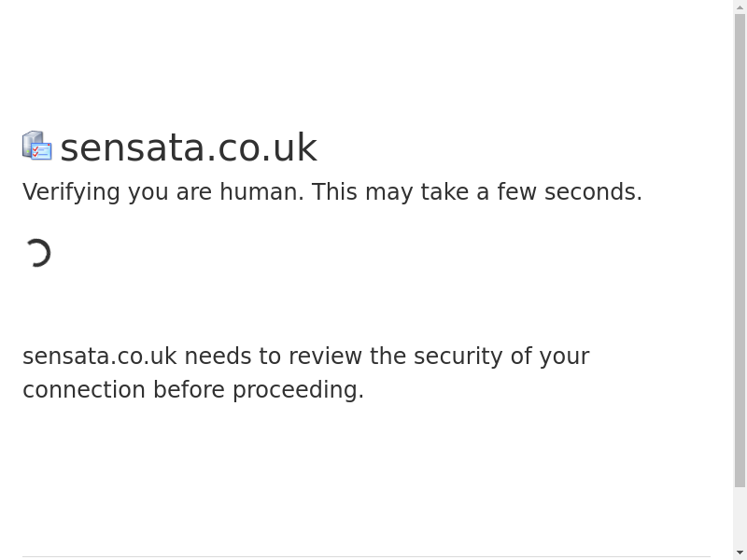
Task: Click the circular loading spinner
Action: click(37, 253)
